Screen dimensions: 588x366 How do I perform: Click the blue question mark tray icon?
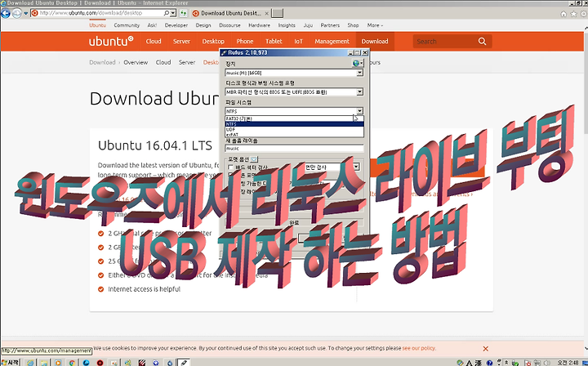click(489, 363)
